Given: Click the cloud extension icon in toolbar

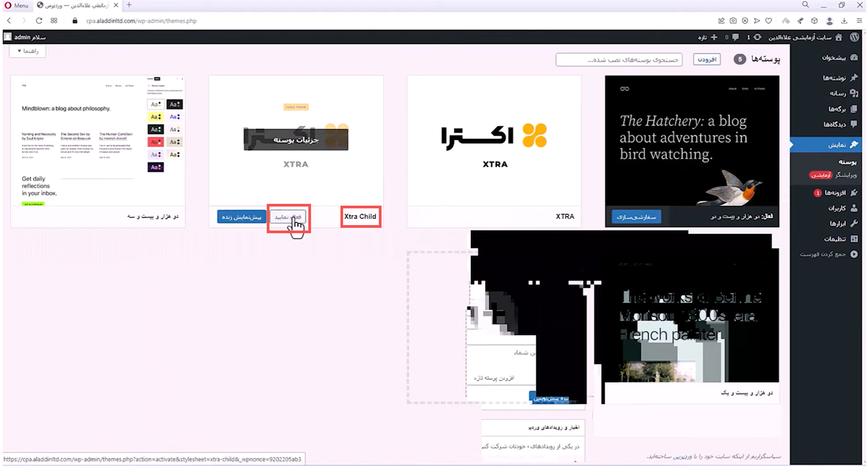Looking at the screenshot, I should pyautogui.click(x=786, y=21).
